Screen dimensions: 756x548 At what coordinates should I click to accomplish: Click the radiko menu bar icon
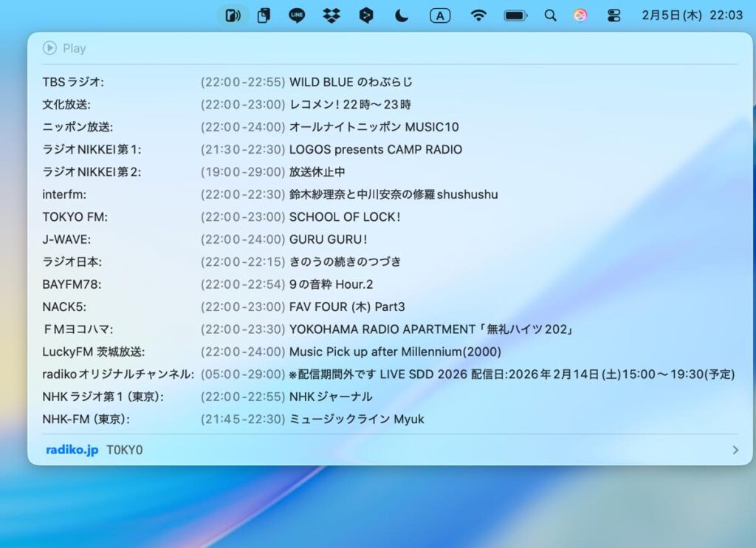tap(233, 16)
